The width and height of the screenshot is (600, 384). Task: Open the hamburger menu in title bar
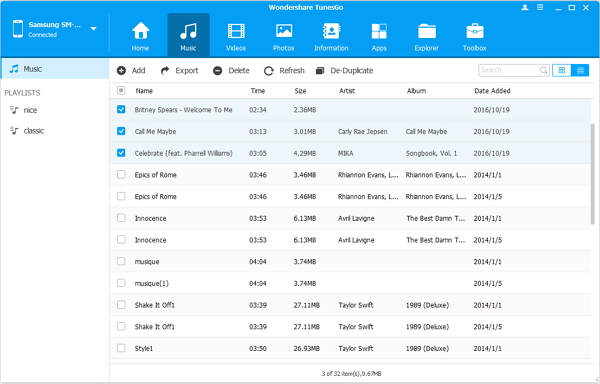coord(540,7)
